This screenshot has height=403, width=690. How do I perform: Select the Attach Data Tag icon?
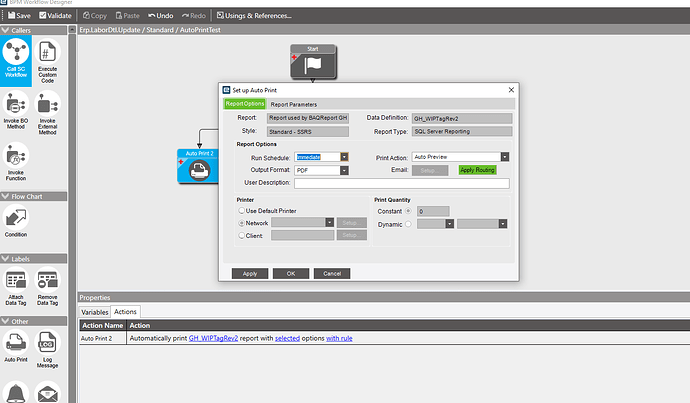(16, 287)
